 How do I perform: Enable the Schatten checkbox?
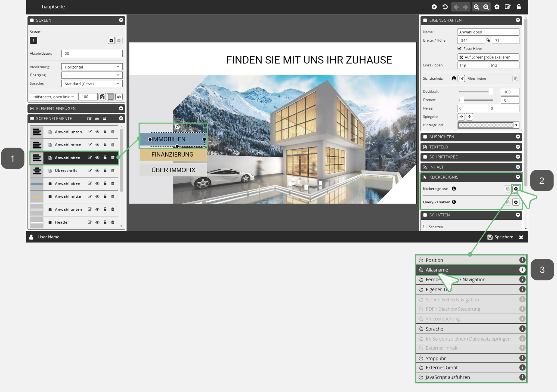pyautogui.click(x=425, y=226)
